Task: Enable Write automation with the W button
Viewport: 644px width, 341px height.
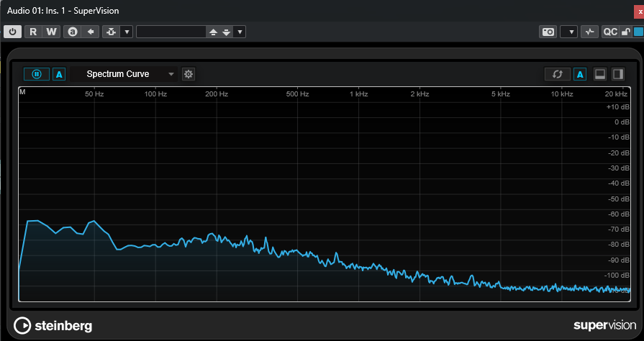Action: pyautogui.click(x=51, y=32)
